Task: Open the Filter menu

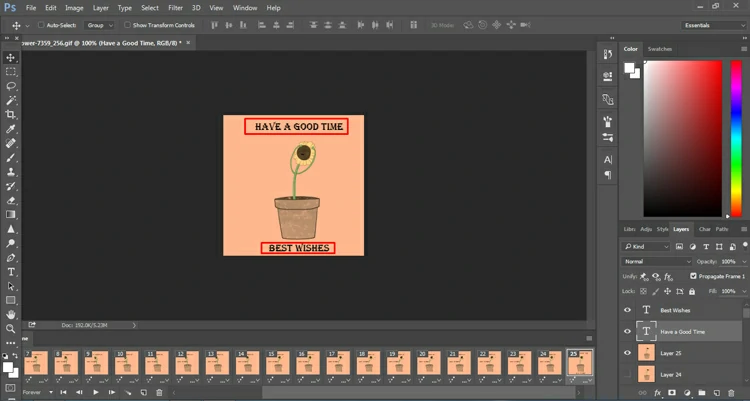Action: point(176,7)
